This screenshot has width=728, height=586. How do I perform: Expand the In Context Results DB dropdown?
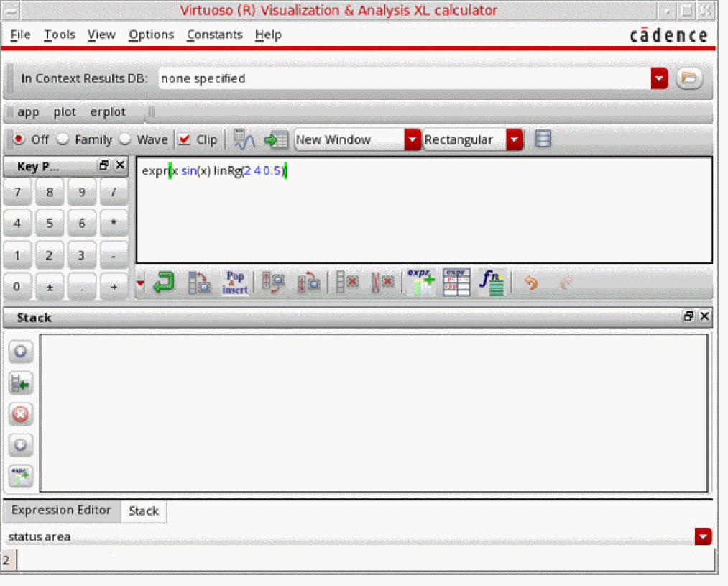point(659,78)
